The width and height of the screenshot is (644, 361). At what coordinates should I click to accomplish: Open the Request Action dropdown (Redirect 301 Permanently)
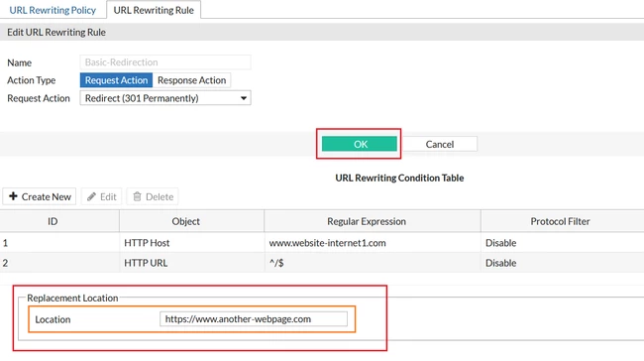(165, 98)
